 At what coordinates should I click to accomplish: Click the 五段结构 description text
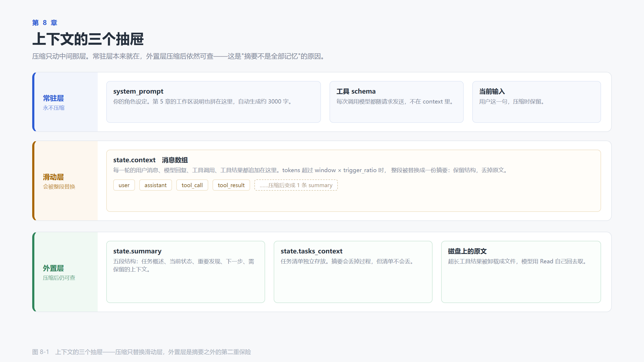pyautogui.click(x=184, y=265)
